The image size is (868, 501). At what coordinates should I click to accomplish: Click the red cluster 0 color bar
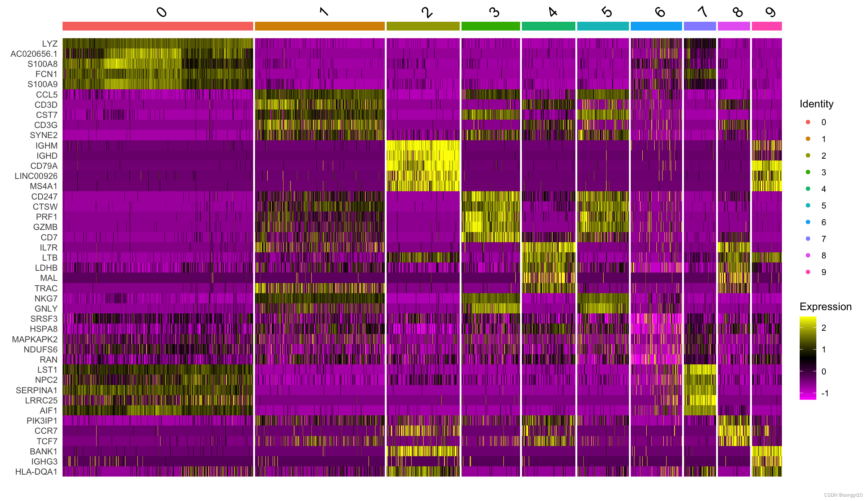[158, 26]
